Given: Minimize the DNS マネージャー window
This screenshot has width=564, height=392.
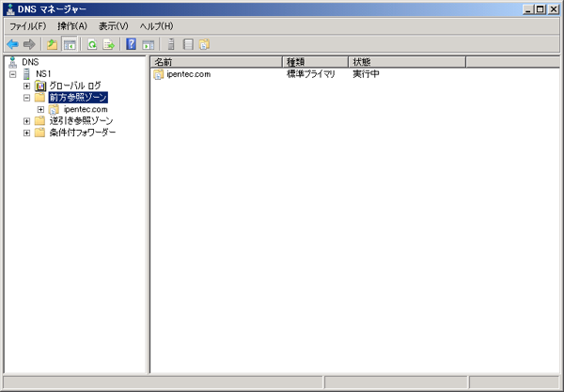Looking at the screenshot, I should [528, 9].
